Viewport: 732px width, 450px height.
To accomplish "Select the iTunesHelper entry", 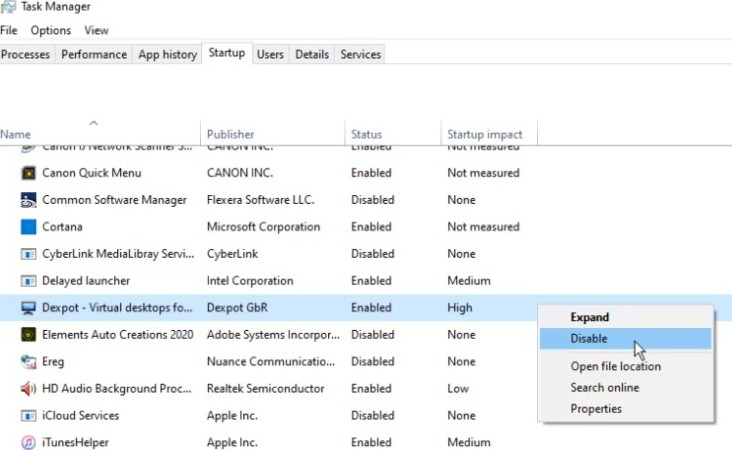I will click(x=75, y=442).
